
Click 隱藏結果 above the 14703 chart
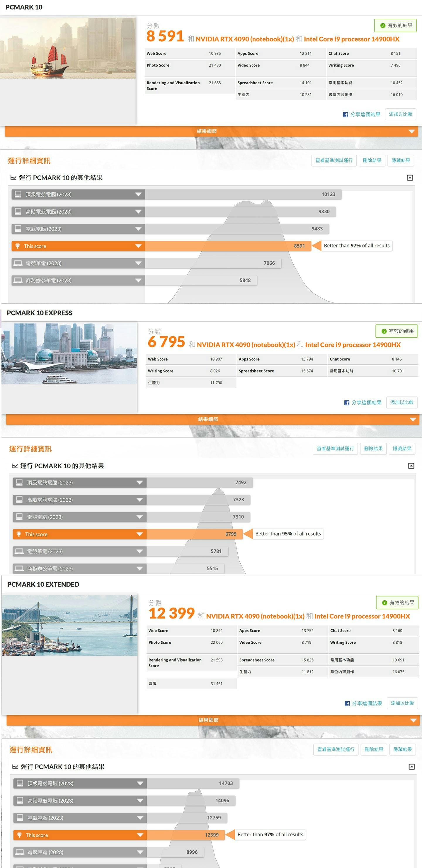tap(403, 749)
